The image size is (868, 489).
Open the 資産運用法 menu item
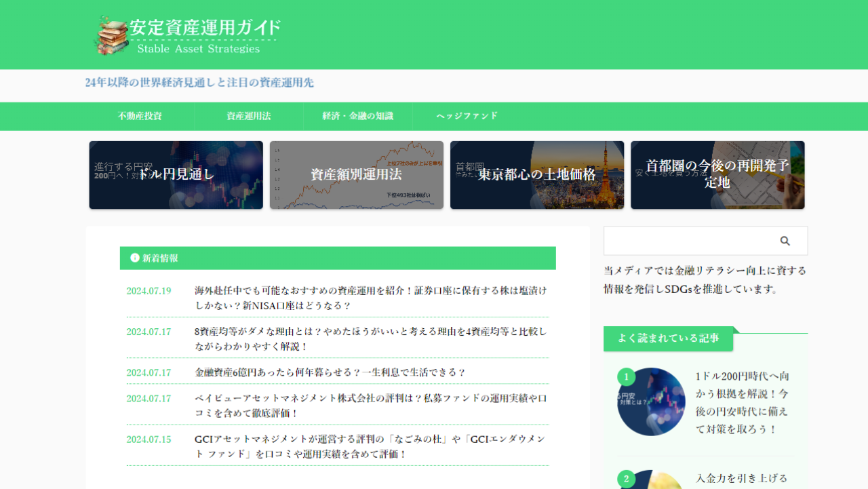tap(249, 116)
